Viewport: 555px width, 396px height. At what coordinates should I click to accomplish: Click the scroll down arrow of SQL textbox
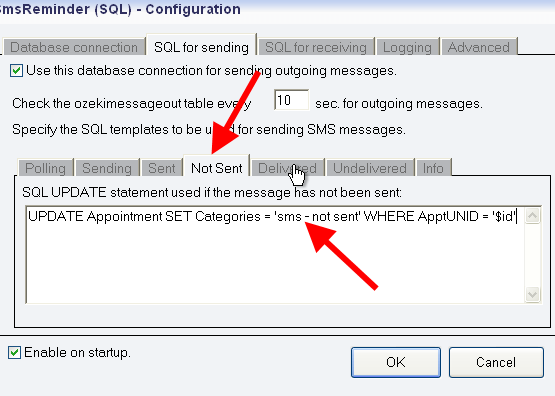pos(533,294)
